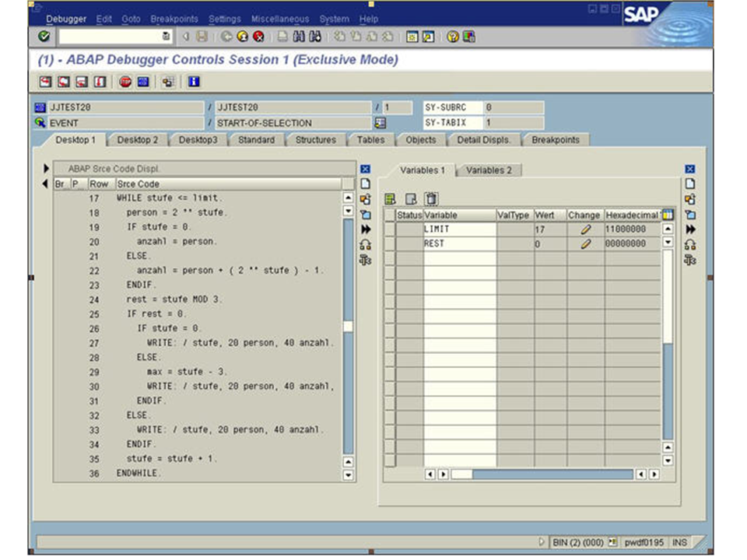This screenshot has width=747, height=560.
Task: Select the LIMIT row selector box
Action: click(389, 229)
